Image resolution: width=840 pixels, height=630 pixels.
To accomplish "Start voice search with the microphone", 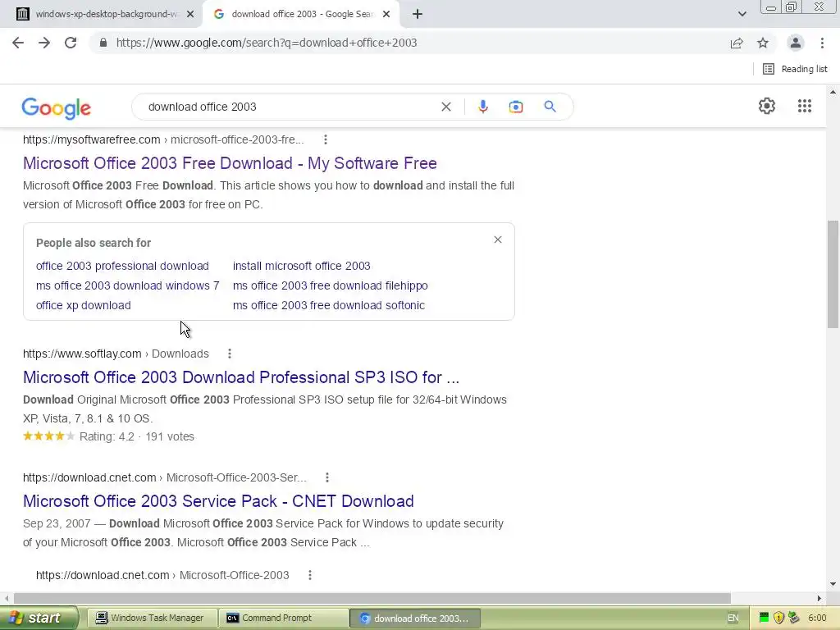I will click(483, 107).
